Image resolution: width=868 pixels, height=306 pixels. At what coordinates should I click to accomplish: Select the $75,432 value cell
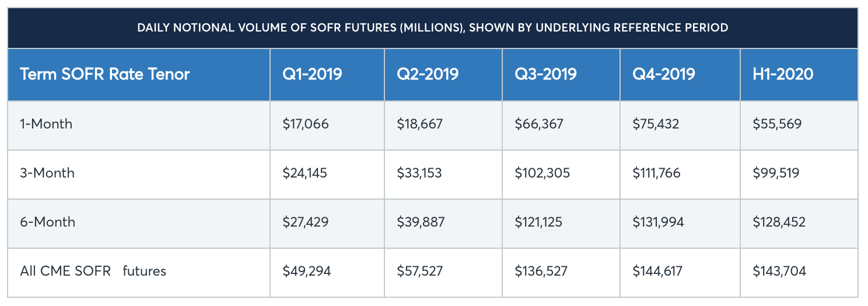[x=656, y=124]
